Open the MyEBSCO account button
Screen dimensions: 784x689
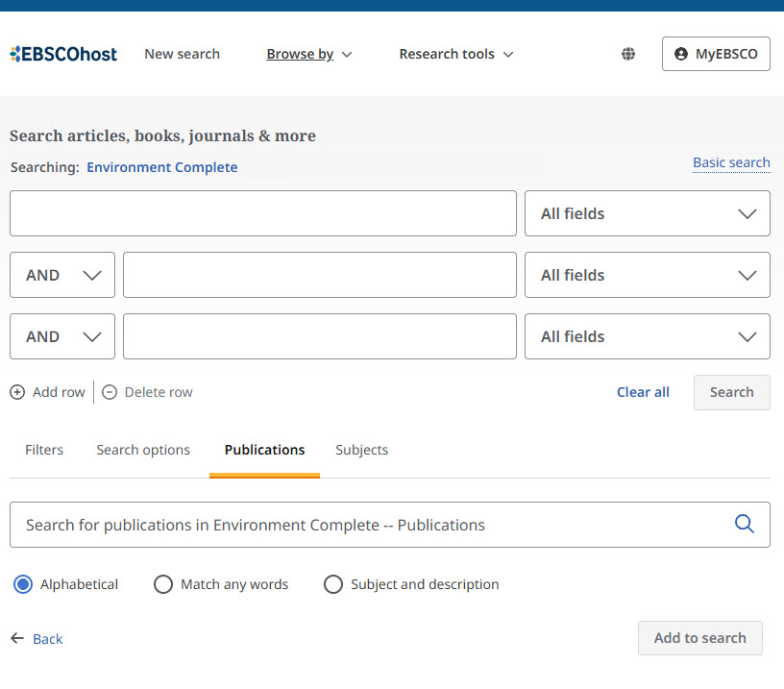(x=716, y=54)
